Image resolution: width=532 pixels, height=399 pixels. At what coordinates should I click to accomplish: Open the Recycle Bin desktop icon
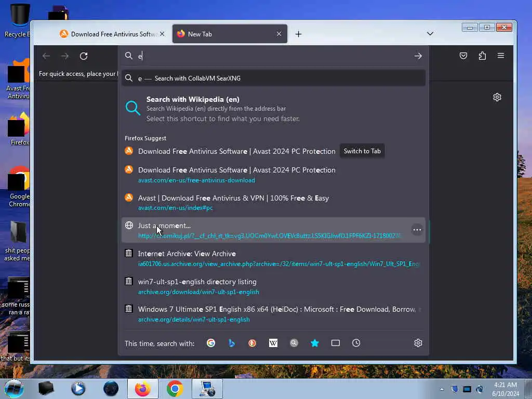tap(18, 20)
